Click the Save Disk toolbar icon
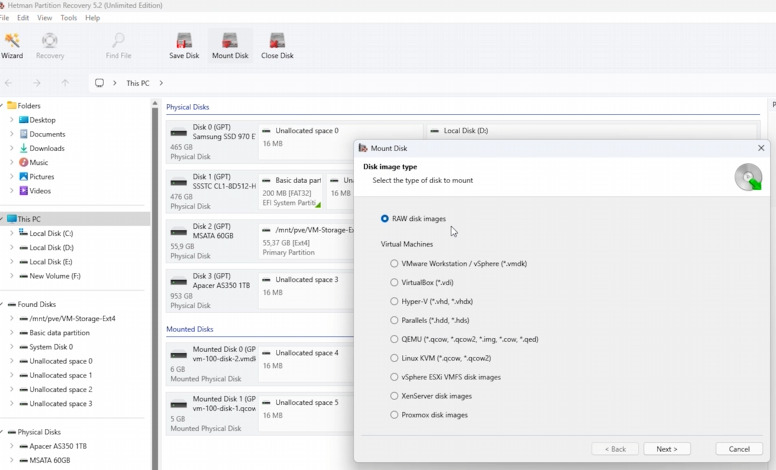The height and width of the screenshot is (470, 776). pos(184,46)
